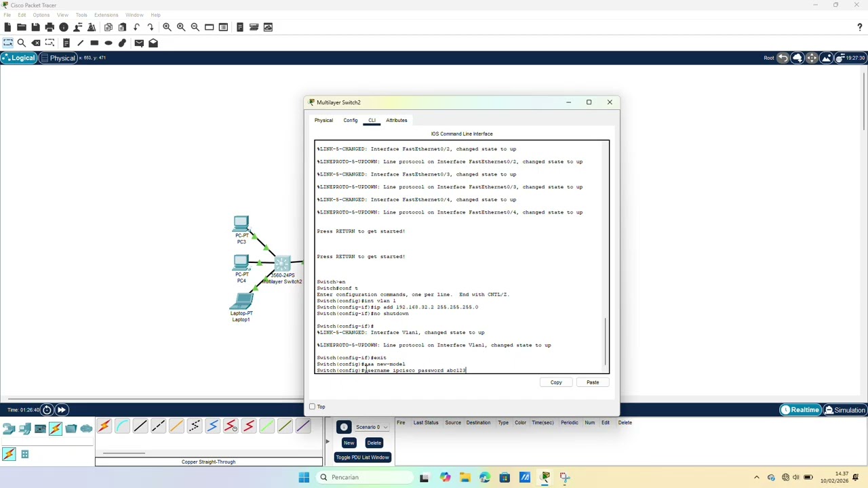Open the Windows Start menu
The height and width of the screenshot is (488, 868).
(304, 477)
